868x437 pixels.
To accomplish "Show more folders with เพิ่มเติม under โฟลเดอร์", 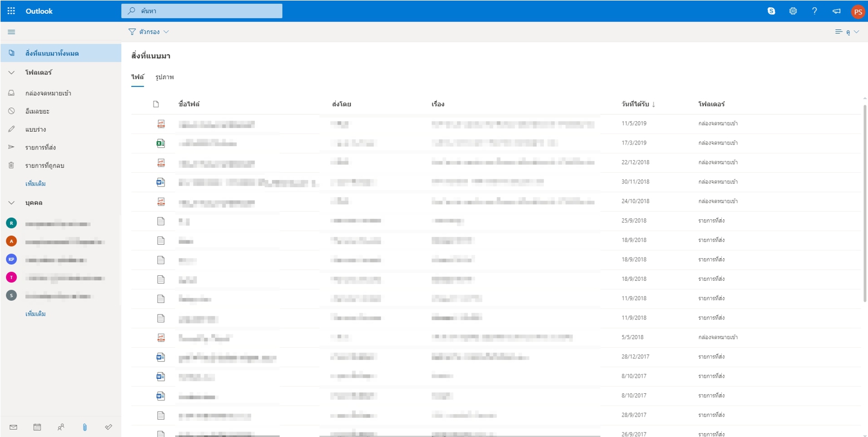I will pos(35,184).
